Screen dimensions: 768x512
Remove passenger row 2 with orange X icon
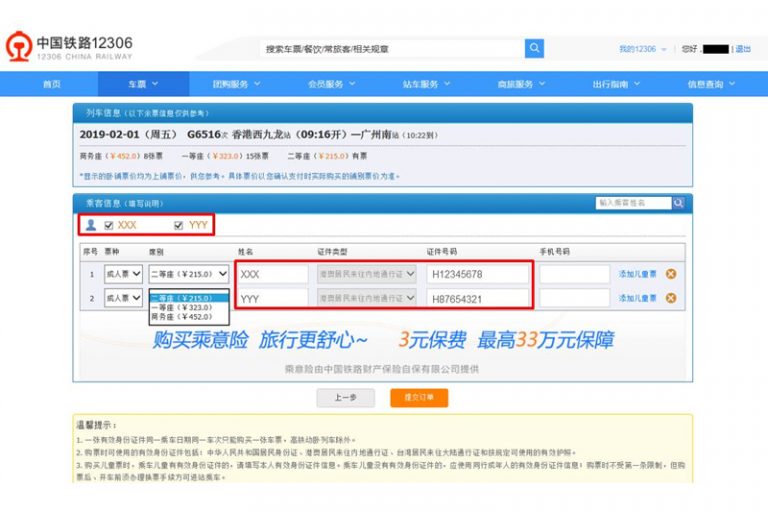671,298
